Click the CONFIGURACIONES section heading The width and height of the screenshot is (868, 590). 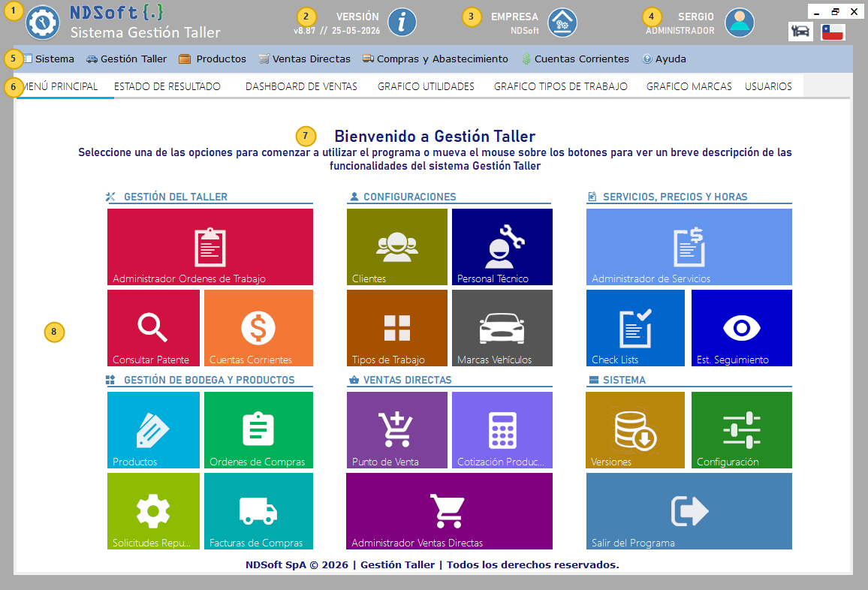point(410,197)
